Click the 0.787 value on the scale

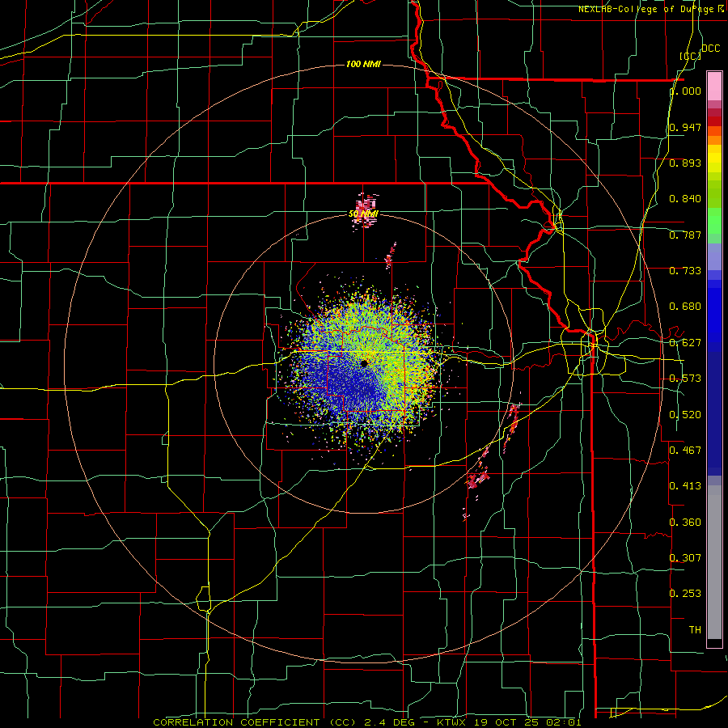[685, 235]
